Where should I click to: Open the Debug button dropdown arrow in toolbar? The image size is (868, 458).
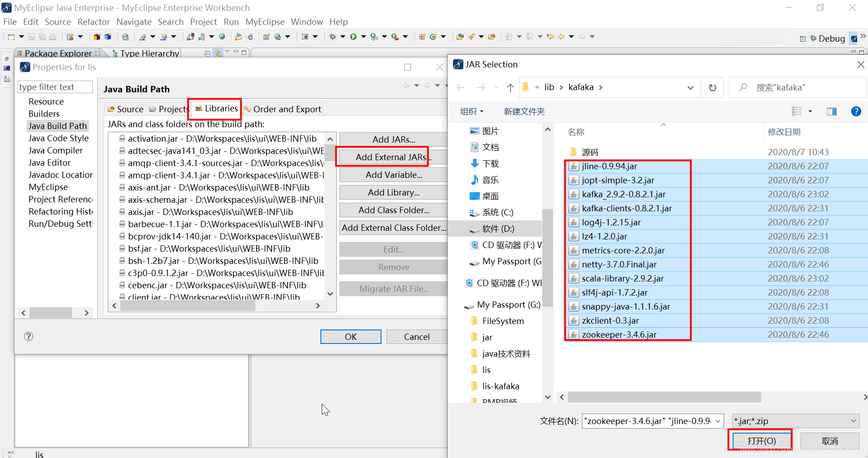(x=343, y=37)
